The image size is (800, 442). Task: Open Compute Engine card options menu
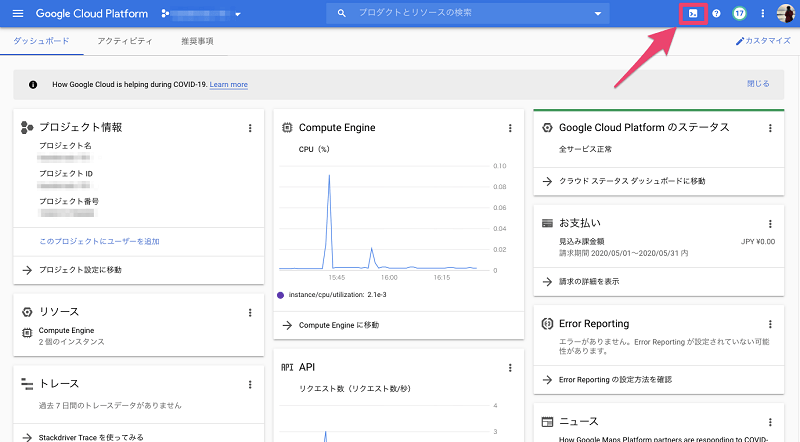tap(510, 128)
